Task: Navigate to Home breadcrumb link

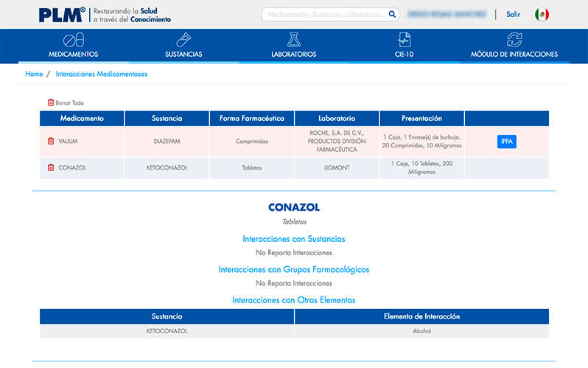Action: pos(34,74)
